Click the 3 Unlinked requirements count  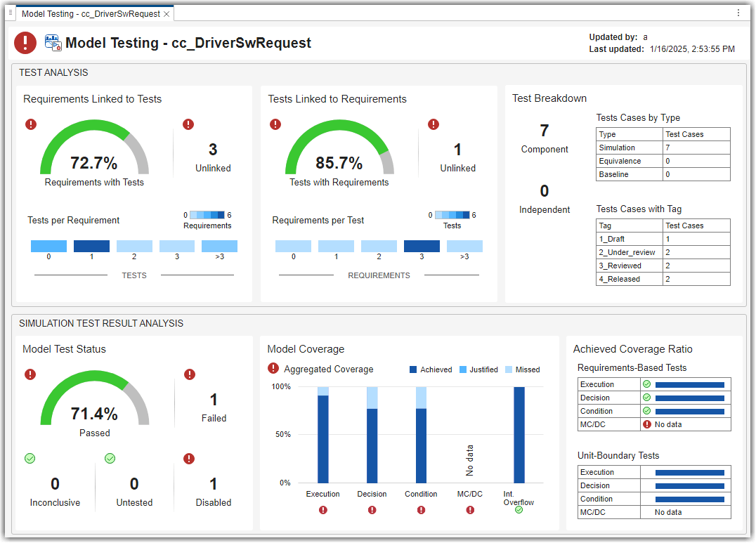213,150
